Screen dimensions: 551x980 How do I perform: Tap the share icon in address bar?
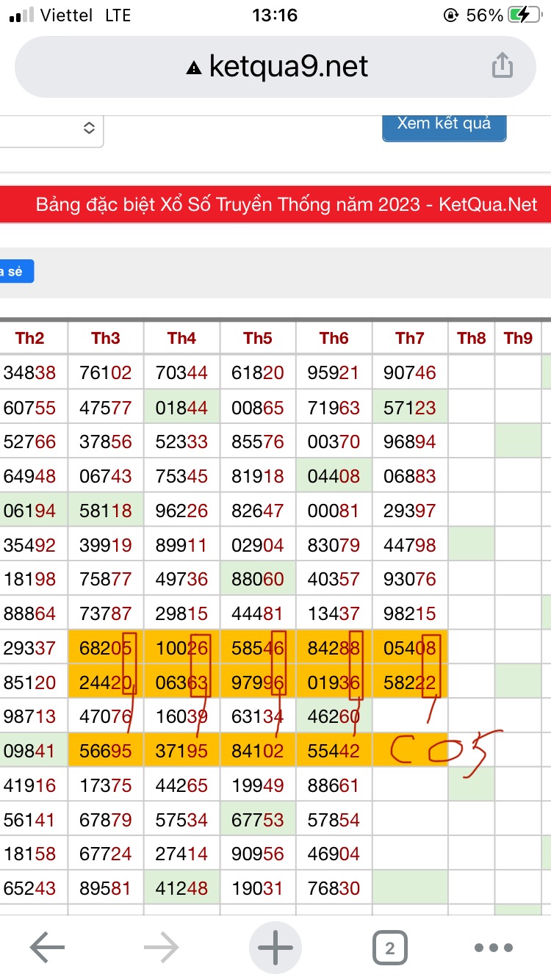click(x=502, y=66)
